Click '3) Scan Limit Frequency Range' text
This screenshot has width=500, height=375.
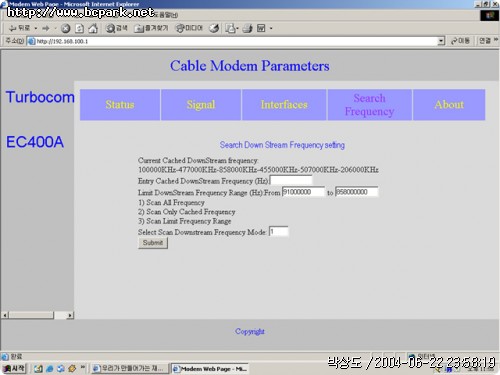click(185, 221)
